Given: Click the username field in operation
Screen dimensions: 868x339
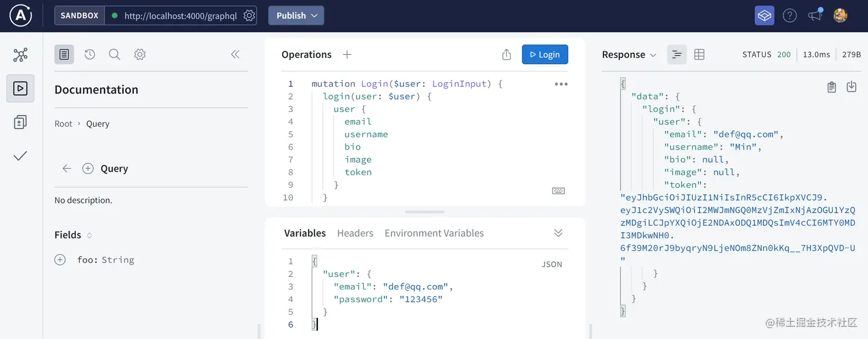Looking at the screenshot, I should pos(366,134).
